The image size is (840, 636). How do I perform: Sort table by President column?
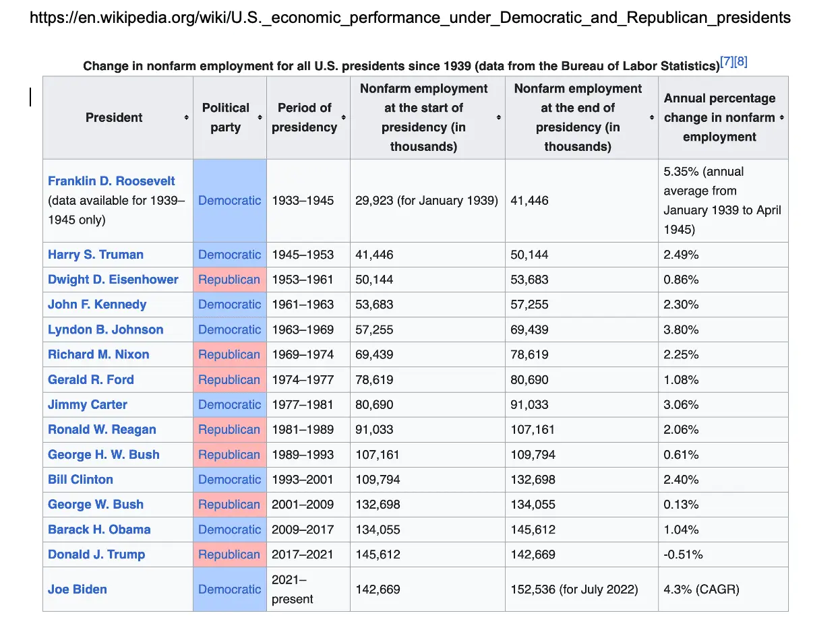[186, 118]
